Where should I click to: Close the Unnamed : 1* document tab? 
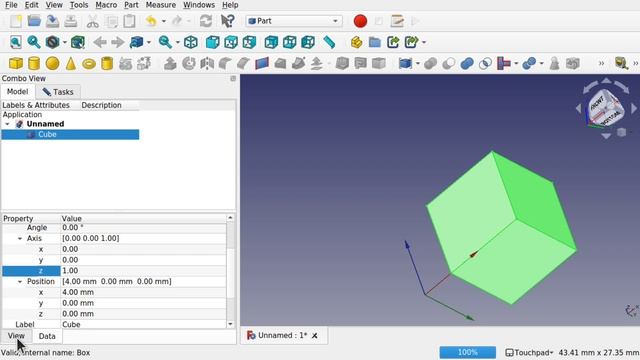tap(315, 336)
